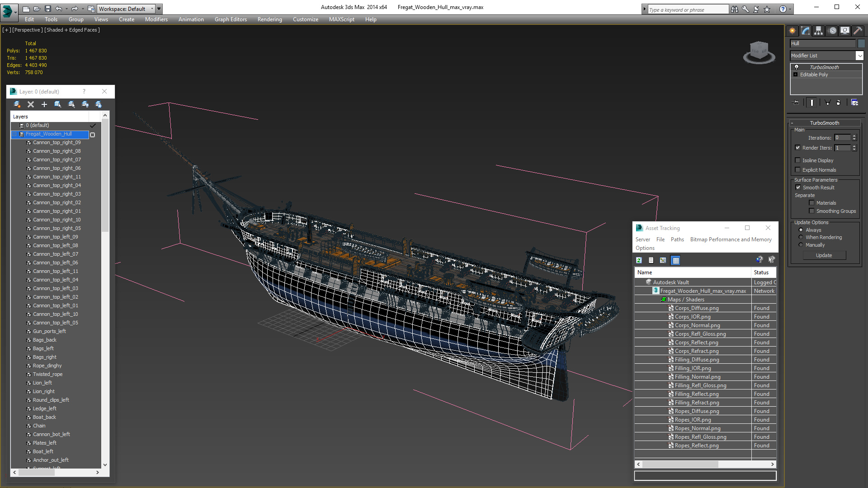Click the Perspective viewport label
Screen dimensions: 868x488
pos(28,30)
